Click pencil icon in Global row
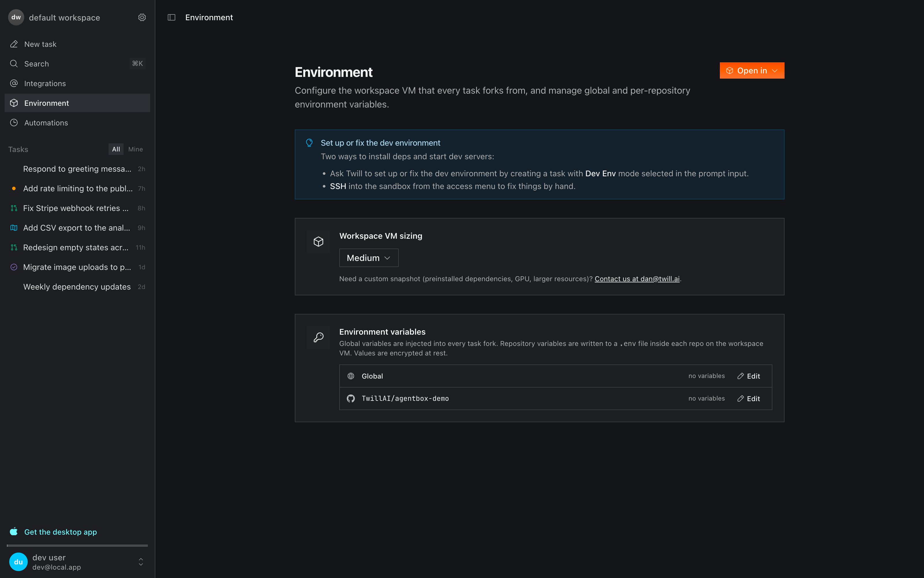 pyautogui.click(x=741, y=376)
